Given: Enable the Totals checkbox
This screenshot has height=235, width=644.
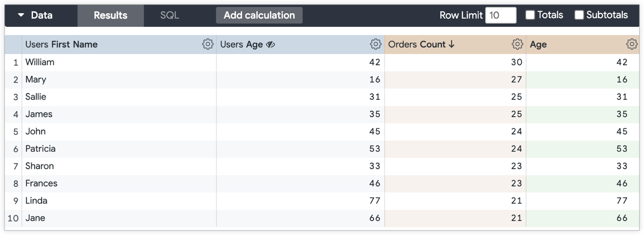Looking at the screenshot, I should point(530,15).
